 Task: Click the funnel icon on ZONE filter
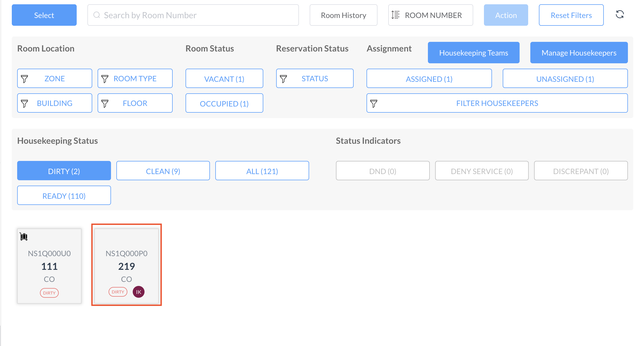(24, 79)
